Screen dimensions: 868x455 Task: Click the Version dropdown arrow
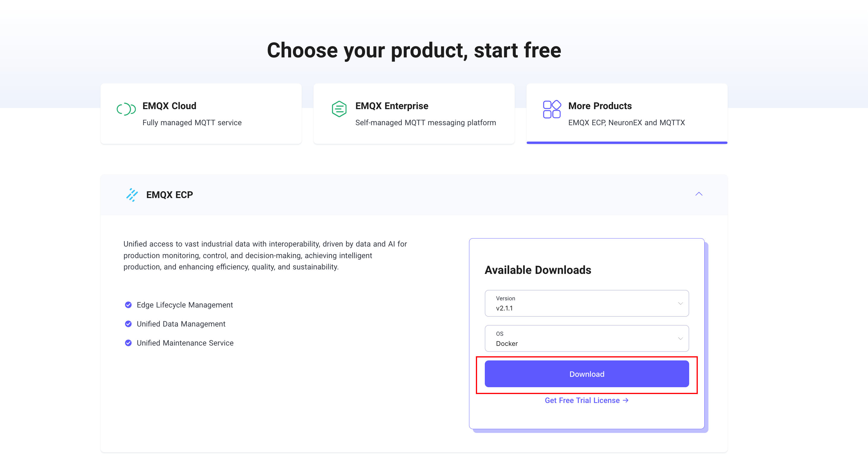680,304
